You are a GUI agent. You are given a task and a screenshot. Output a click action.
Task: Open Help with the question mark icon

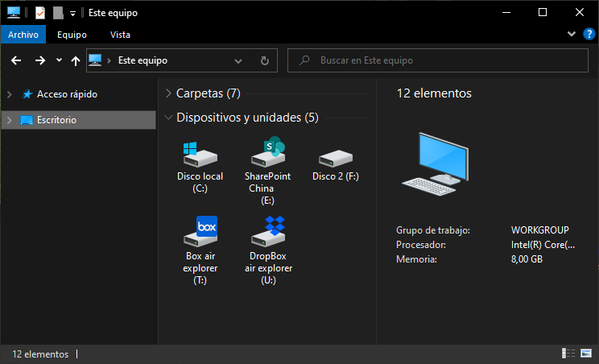tap(589, 34)
